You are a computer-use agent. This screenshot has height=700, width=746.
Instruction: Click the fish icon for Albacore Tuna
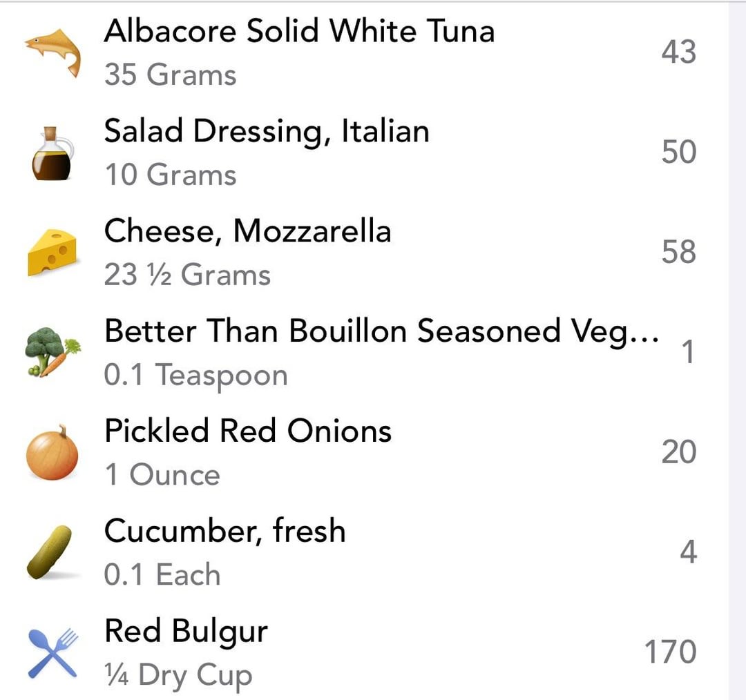(53, 52)
